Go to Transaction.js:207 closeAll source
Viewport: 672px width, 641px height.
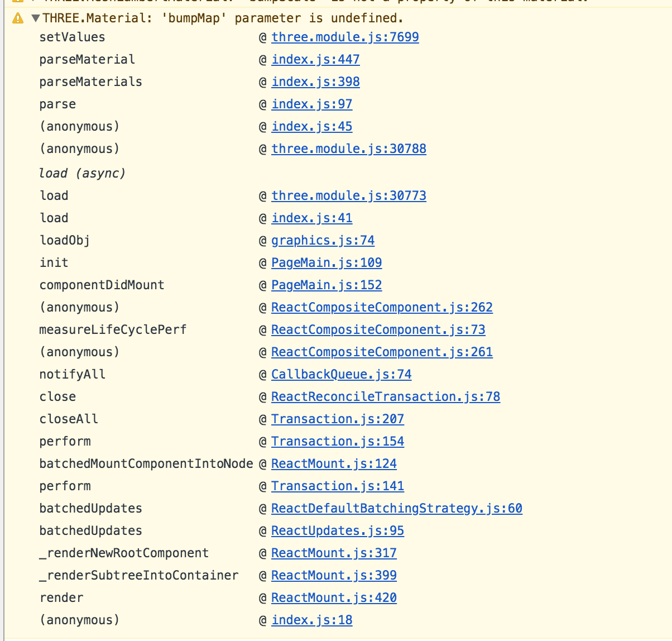338,419
